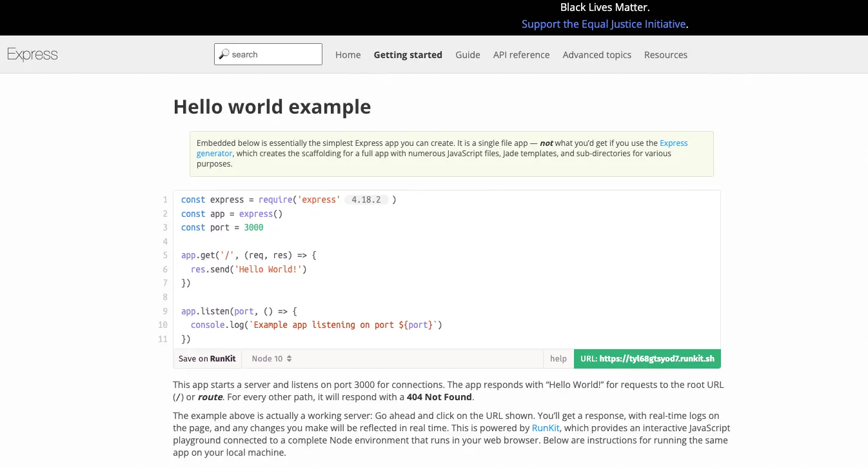
Task: Click the magnifier icon in search box
Action: tap(224, 54)
